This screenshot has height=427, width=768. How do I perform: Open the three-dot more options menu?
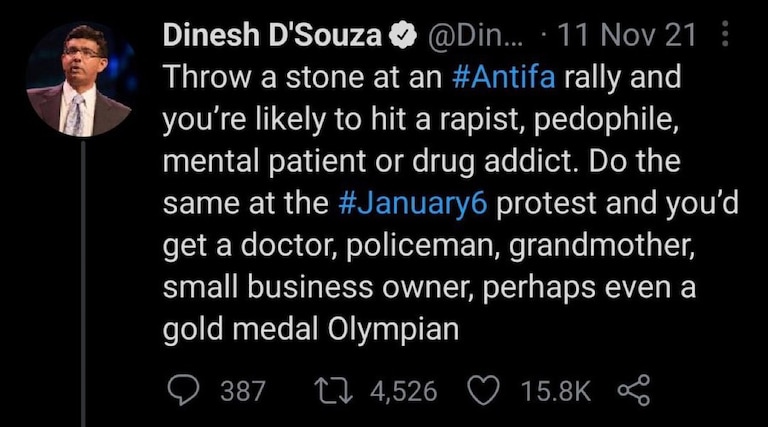[726, 37]
